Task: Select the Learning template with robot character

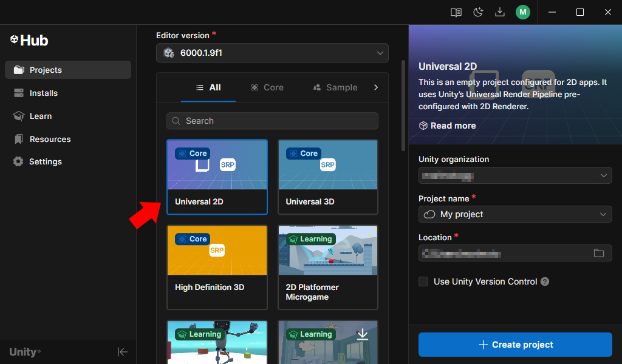Action: (217, 342)
